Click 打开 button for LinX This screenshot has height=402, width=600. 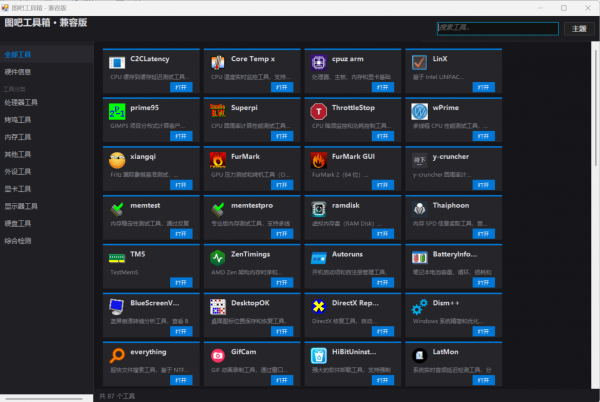click(484, 87)
